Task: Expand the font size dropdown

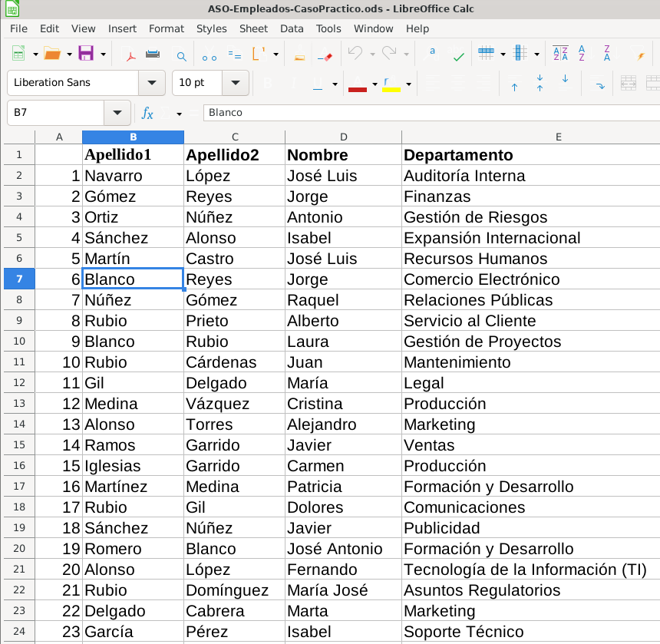Action: [236, 82]
